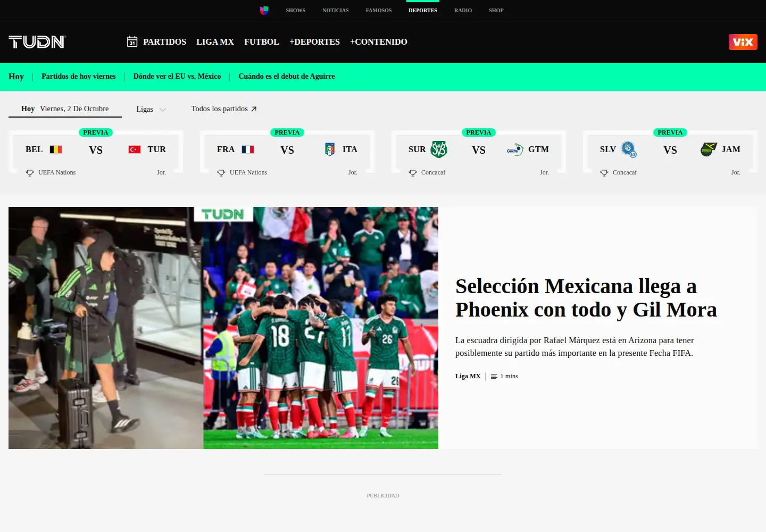
Task: Select the Hoy Viernes, 2 De Octubre tab
Action: [65, 109]
